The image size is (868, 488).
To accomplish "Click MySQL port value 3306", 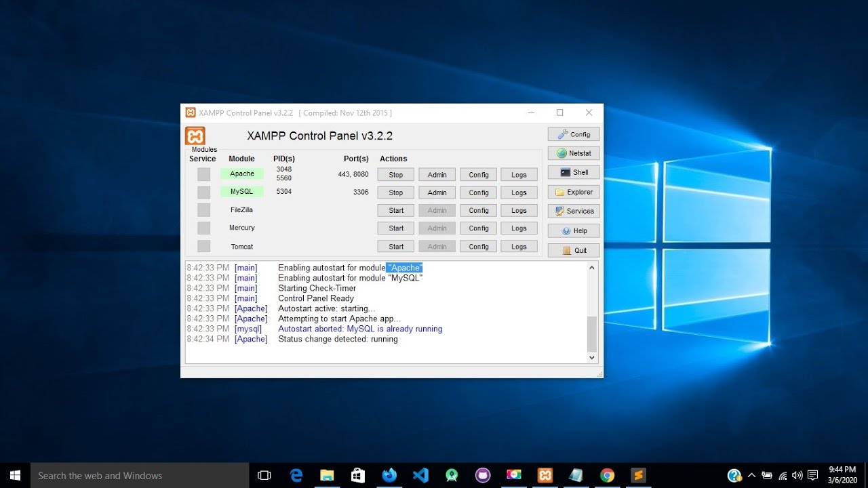I will click(361, 192).
